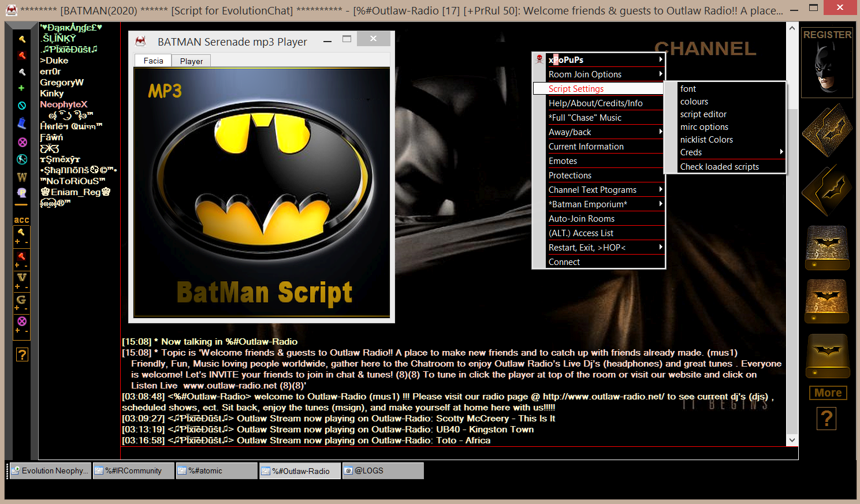Click the cyan prohibition circle icon

[22, 106]
